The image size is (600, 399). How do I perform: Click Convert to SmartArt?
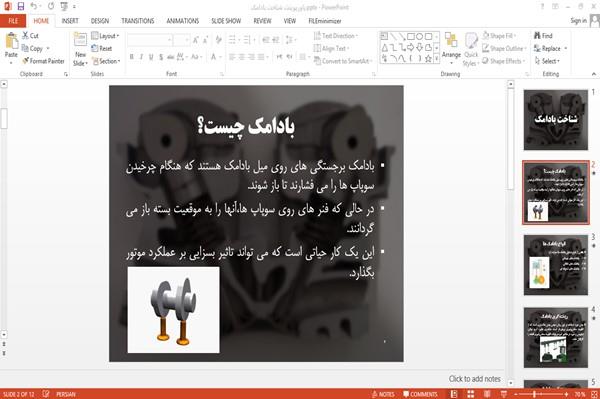[342, 61]
